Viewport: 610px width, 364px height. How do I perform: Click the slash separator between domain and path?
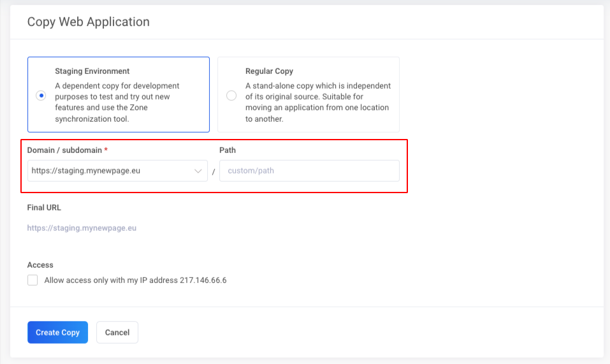[x=214, y=171]
